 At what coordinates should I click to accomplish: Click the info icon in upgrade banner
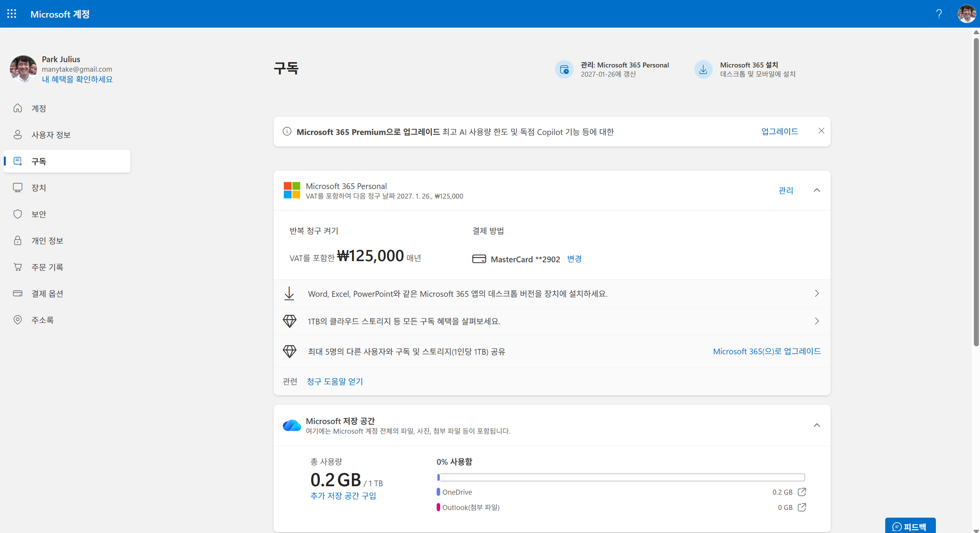point(287,132)
